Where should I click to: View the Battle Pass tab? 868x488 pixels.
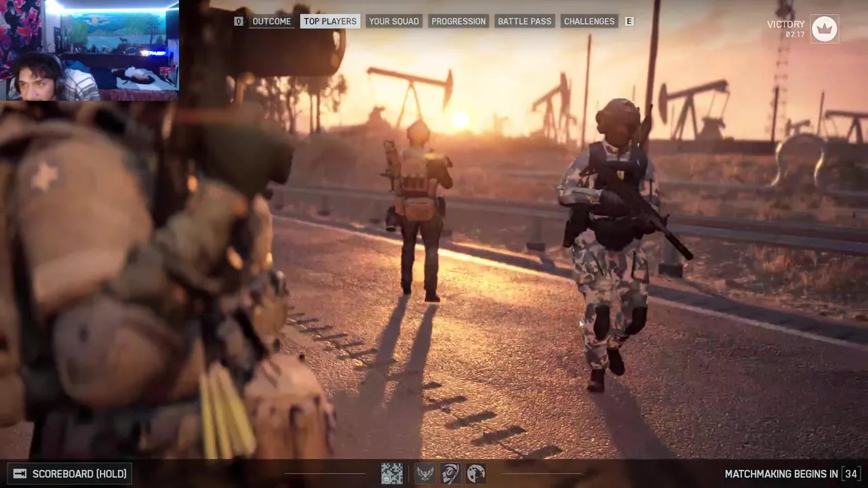click(x=524, y=21)
